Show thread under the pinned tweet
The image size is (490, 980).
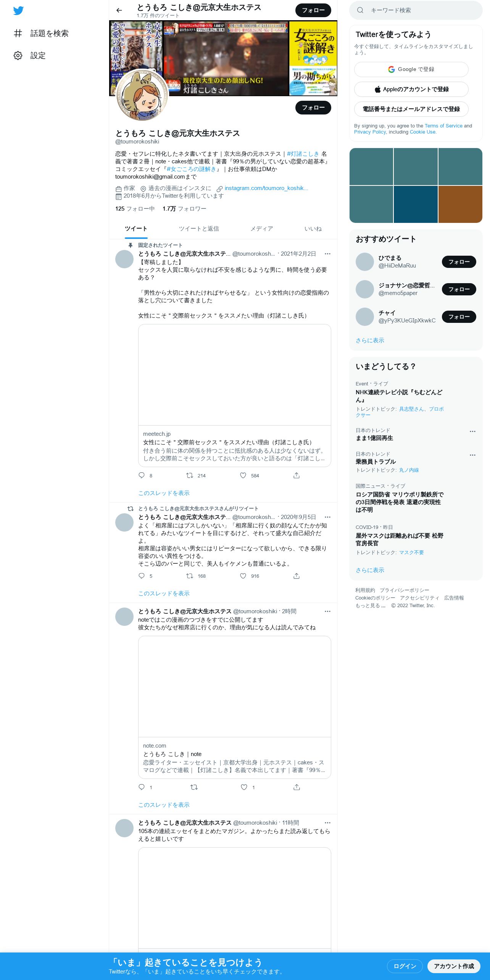tap(164, 493)
